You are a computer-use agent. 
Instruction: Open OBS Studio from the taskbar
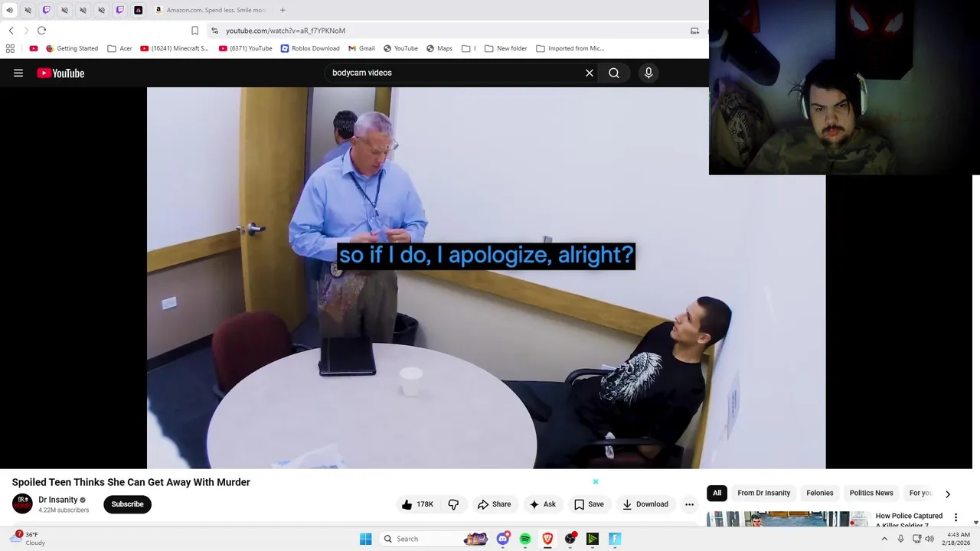click(x=570, y=539)
